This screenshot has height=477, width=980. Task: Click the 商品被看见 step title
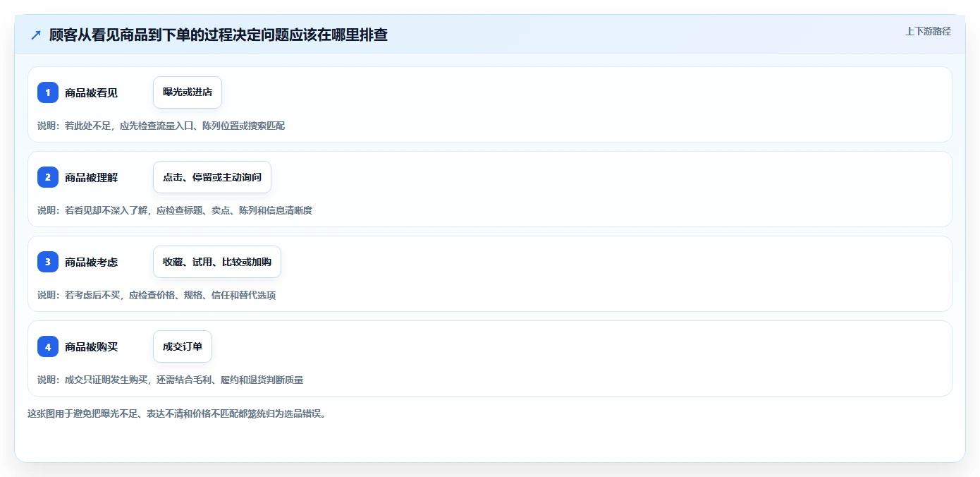(x=91, y=92)
